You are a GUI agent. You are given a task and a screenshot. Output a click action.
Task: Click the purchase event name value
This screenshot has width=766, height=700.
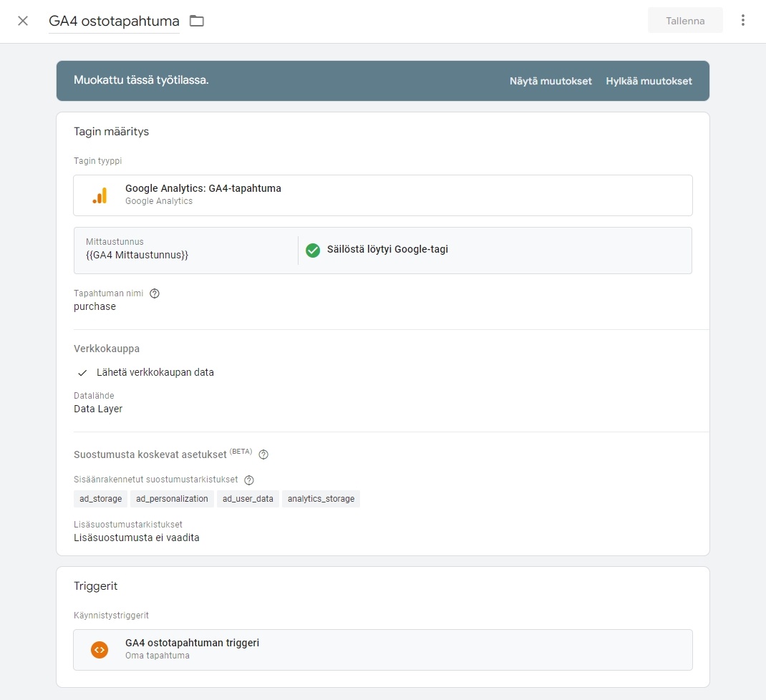[94, 307]
